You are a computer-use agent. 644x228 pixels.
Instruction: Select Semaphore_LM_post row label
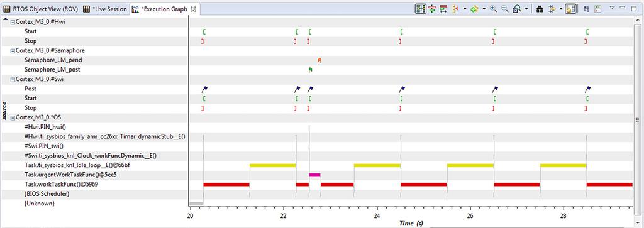[x=52, y=70]
